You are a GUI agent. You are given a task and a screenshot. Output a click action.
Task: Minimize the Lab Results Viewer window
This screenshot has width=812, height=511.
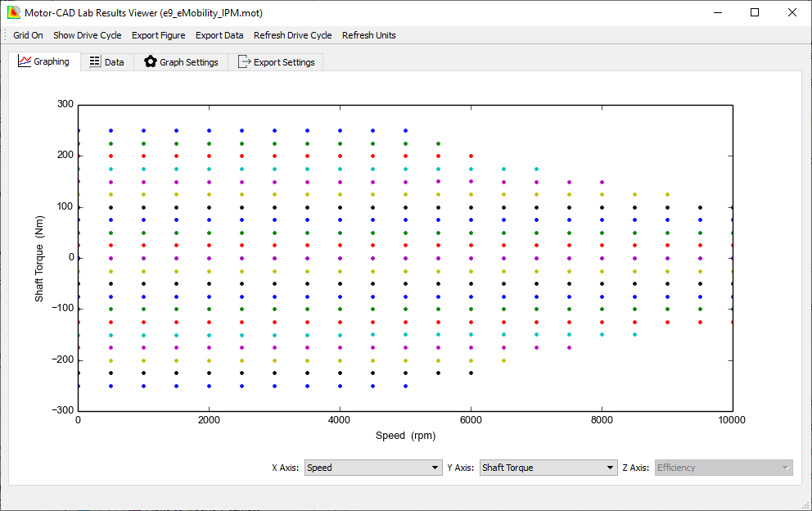click(x=718, y=12)
